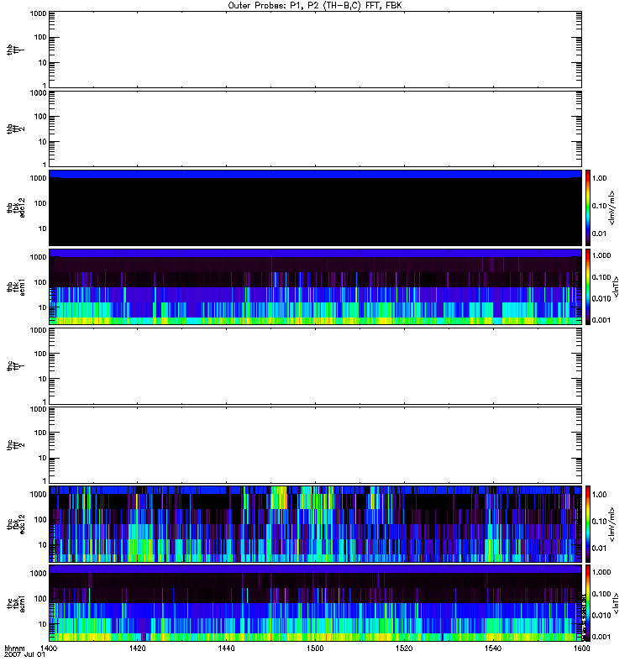Image resolution: width=630 pixels, height=672 pixels.
Task: Click the 1440 time axis label
Action: [x=226, y=649]
